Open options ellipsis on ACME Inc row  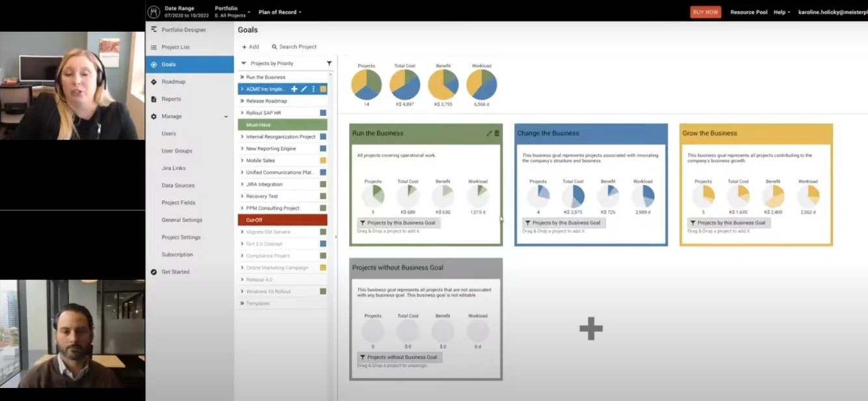coord(313,88)
